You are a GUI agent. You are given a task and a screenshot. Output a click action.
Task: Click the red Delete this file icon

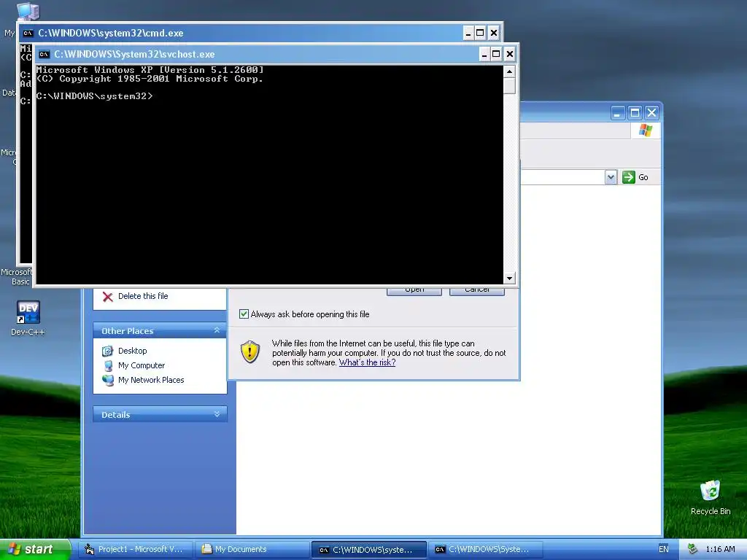[x=108, y=297]
